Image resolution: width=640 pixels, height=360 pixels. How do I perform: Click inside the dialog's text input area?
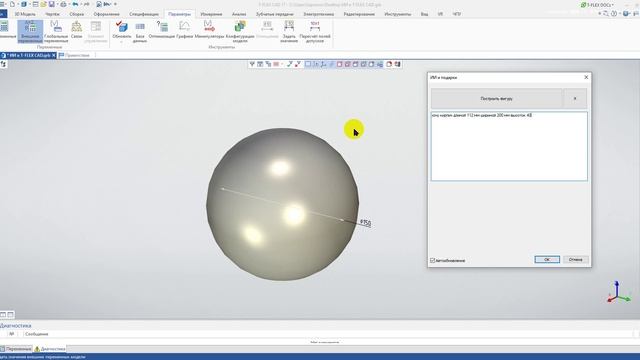[x=509, y=146]
